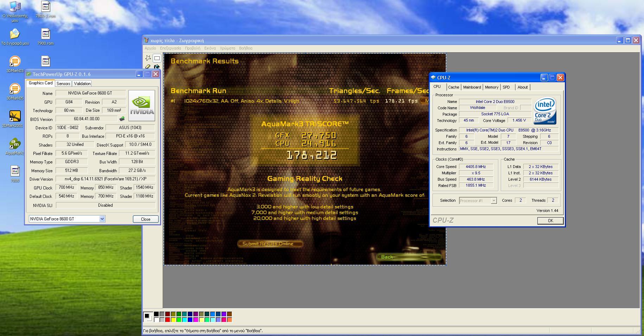This screenshot has width=644, height=336.
Task: Click the CPU-Z title bar app icon
Action: coord(433,77)
